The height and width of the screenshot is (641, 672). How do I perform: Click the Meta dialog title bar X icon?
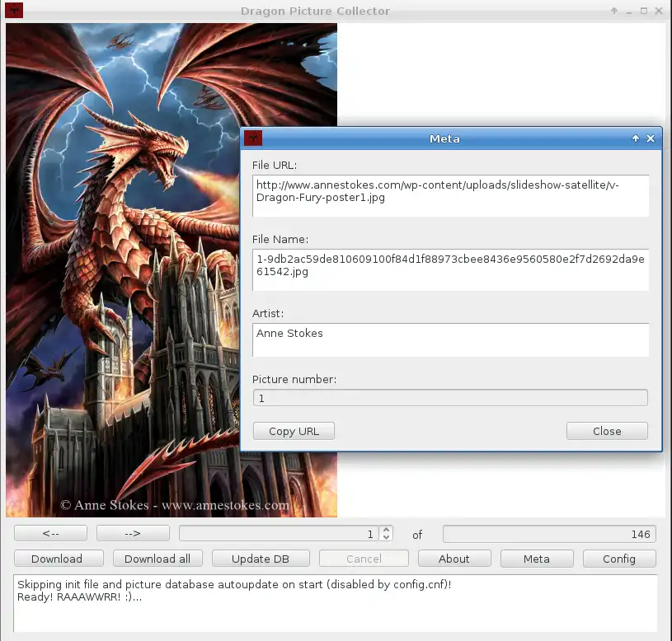point(651,138)
